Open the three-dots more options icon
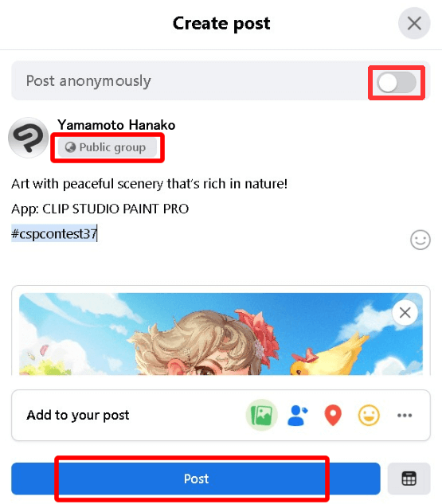 (405, 416)
